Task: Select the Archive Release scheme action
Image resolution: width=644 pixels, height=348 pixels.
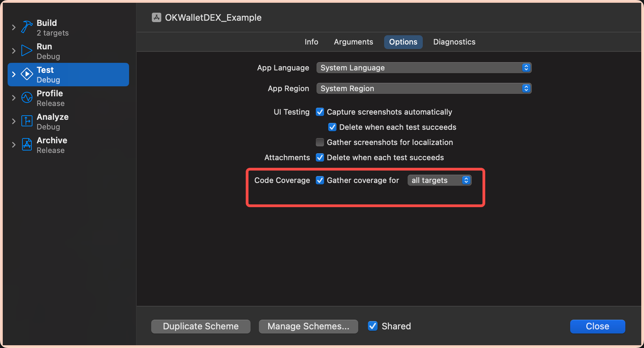Action: pyautogui.click(x=68, y=145)
